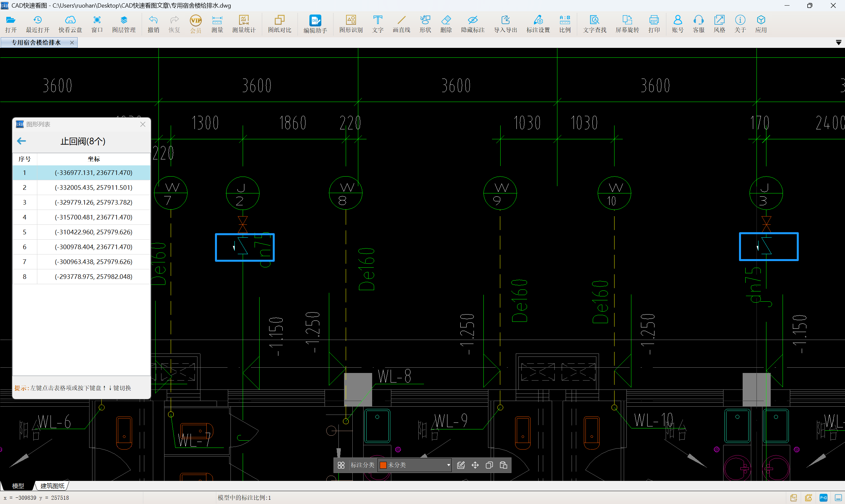This screenshot has width=845, height=504.
Task: Expand the annotation category (未分类) dropdown
Action: tap(448, 465)
